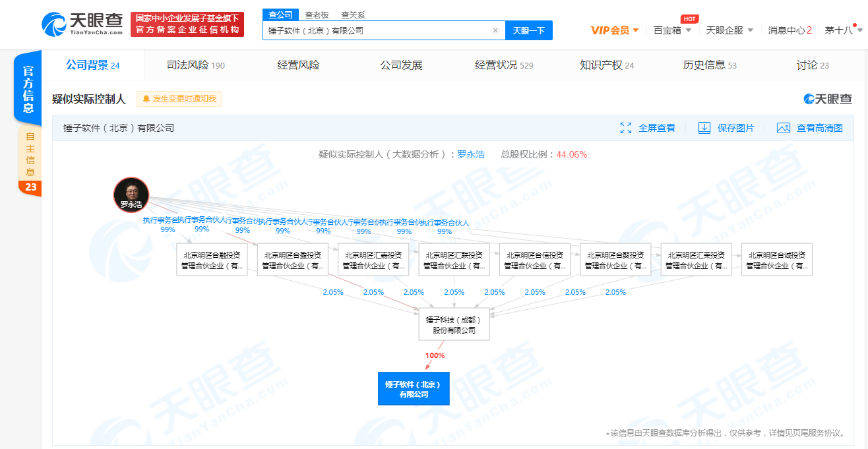
Task: Click the orange 23 badge under 自主信息
Action: pos(30,187)
